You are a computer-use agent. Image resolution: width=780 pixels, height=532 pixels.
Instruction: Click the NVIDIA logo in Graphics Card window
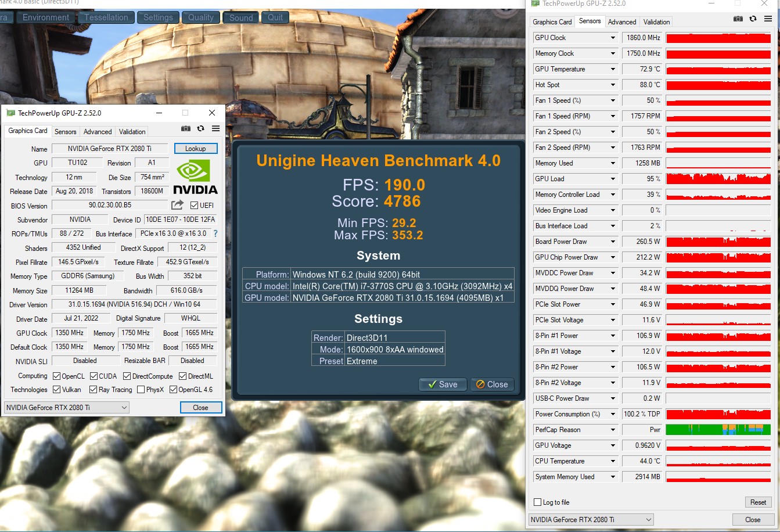point(195,177)
